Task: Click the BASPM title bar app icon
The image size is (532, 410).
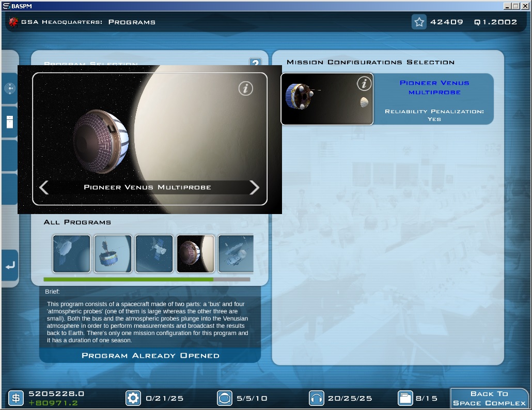Action: click(6, 6)
